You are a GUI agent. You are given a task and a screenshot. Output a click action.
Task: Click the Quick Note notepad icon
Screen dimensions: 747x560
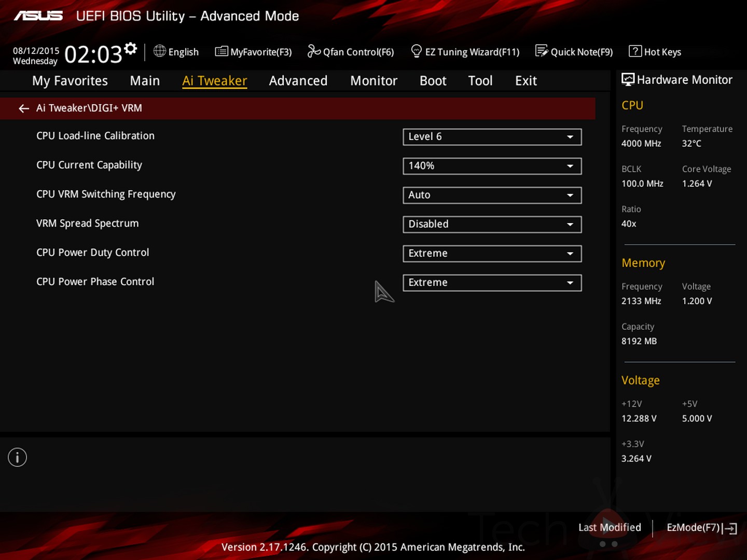(542, 51)
